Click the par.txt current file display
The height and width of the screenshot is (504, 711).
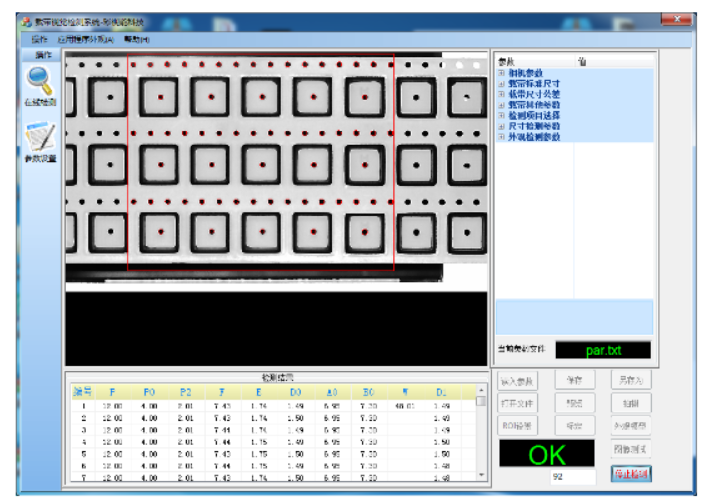coord(603,350)
